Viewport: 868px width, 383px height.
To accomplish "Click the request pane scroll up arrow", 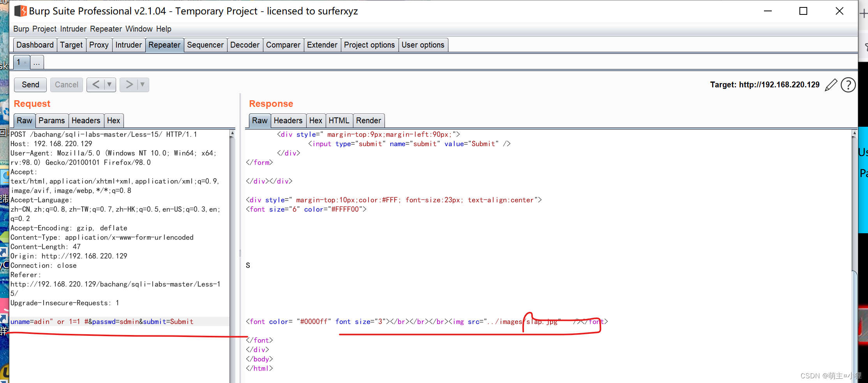I will [x=232, y=133].
